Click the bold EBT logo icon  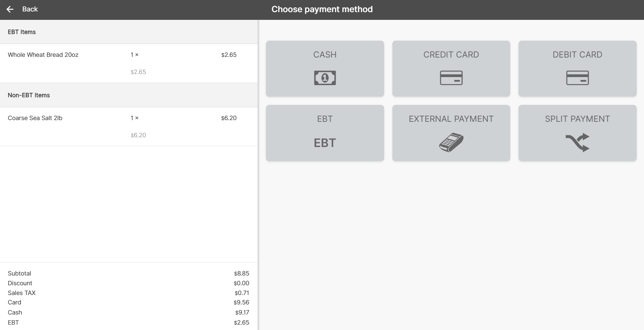pyautogui.click(x=325, y=143)
